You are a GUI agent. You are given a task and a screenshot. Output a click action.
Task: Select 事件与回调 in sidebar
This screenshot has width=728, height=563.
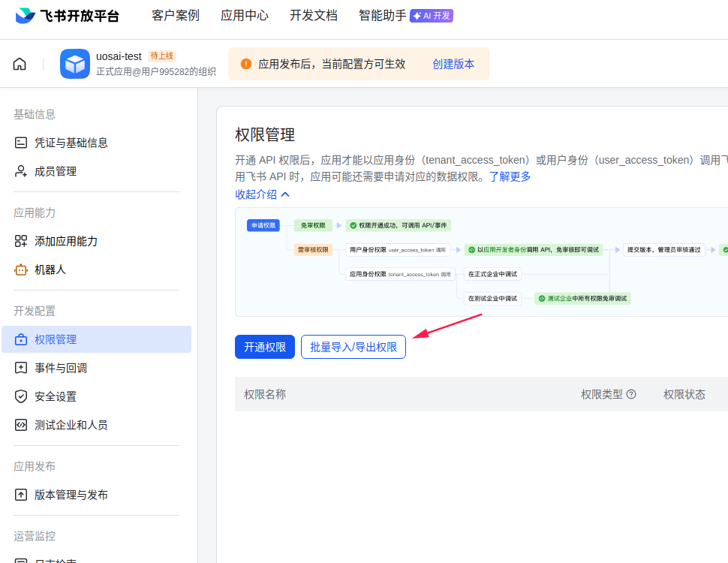coord(61,368)
